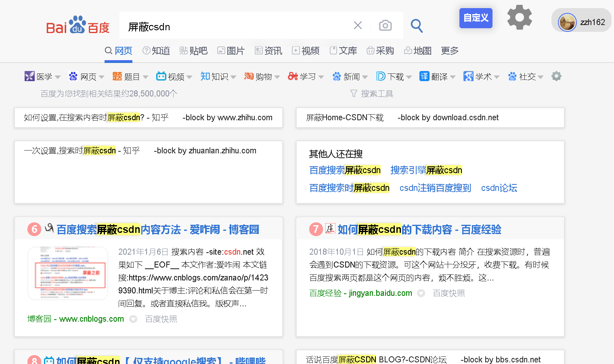Viewport: 614px width, 364px height.
Task: Open the 更多 menu
Action: point(450,51)
